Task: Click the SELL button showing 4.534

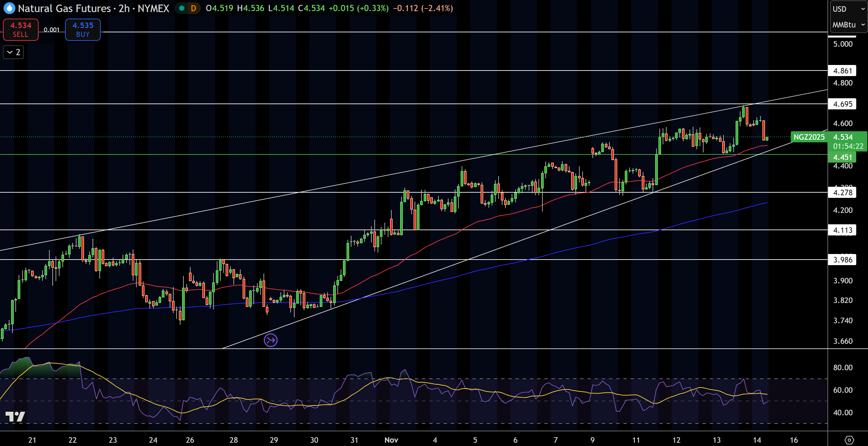Action: [20, 30]
